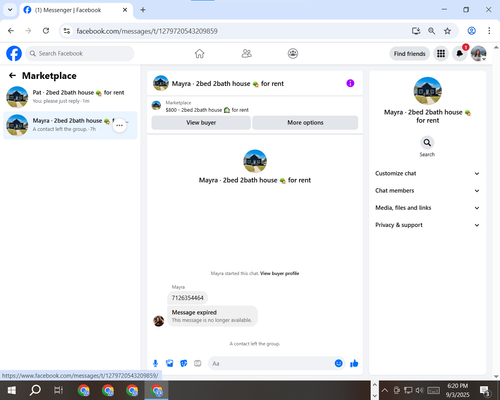
Task: Open account profile picture menu
Action: (x=478, y=53)
